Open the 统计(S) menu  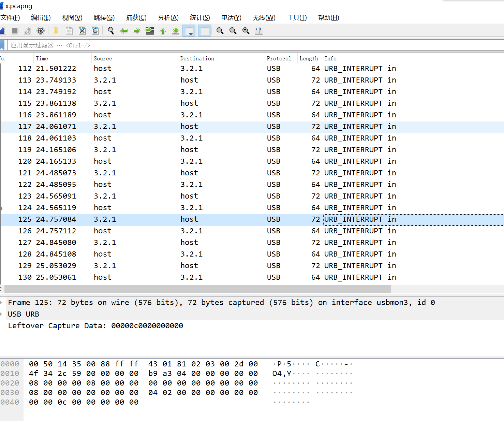pyautogui.click(x=200, y=18)
